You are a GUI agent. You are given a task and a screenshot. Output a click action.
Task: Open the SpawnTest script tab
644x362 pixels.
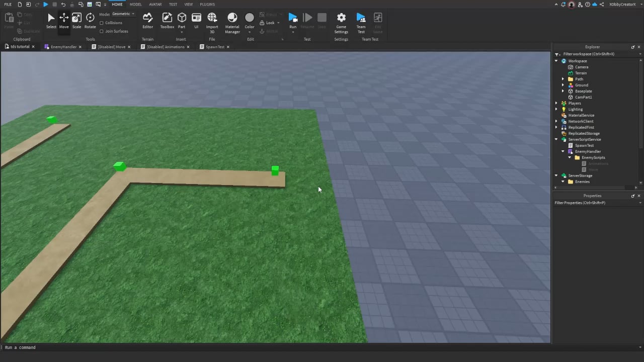click(x=215, y=47)
